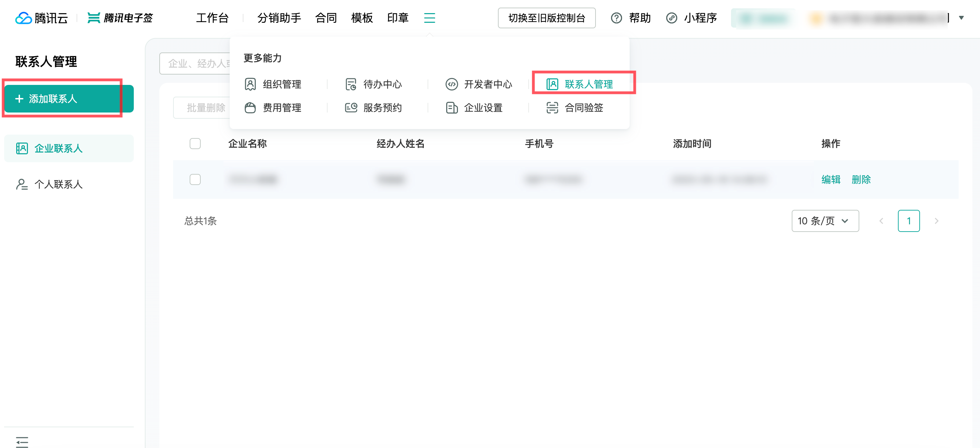Click the 添加联系人 button

(69, 99)
